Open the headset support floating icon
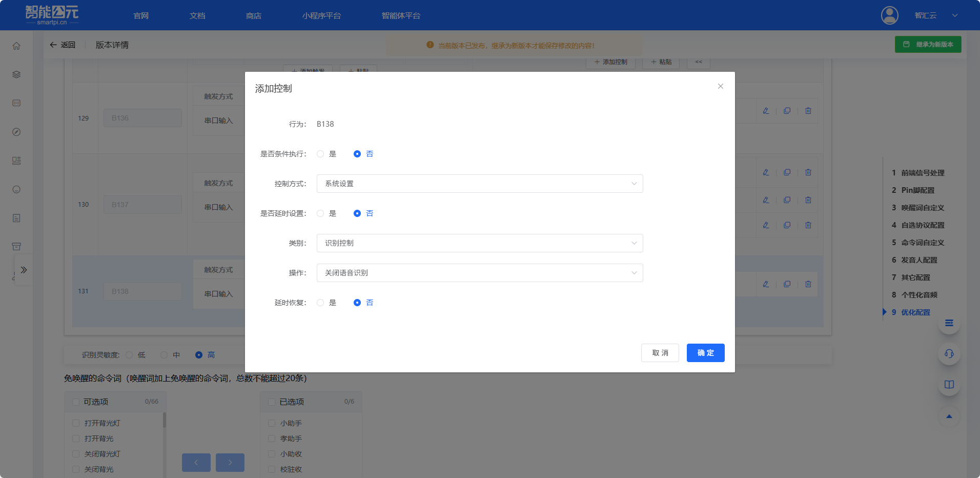This screenshot has width=980, height=478. point(949,353)
